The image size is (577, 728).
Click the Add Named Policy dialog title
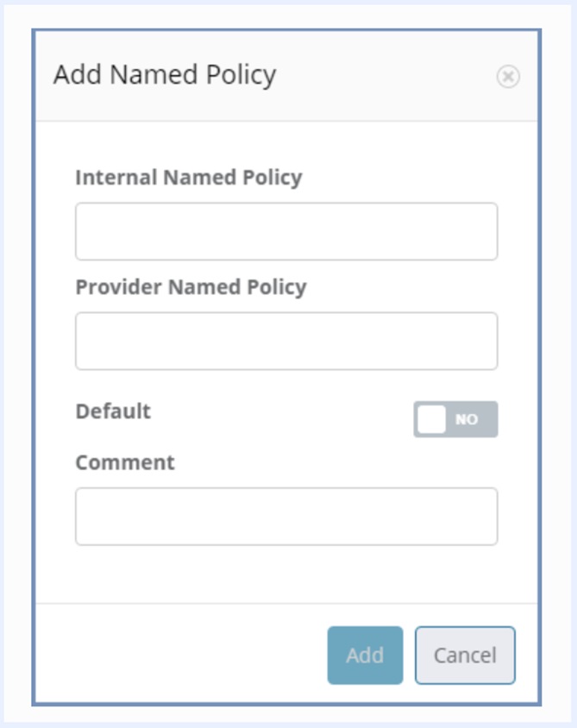pyautogui.click(x=165, y=75)
